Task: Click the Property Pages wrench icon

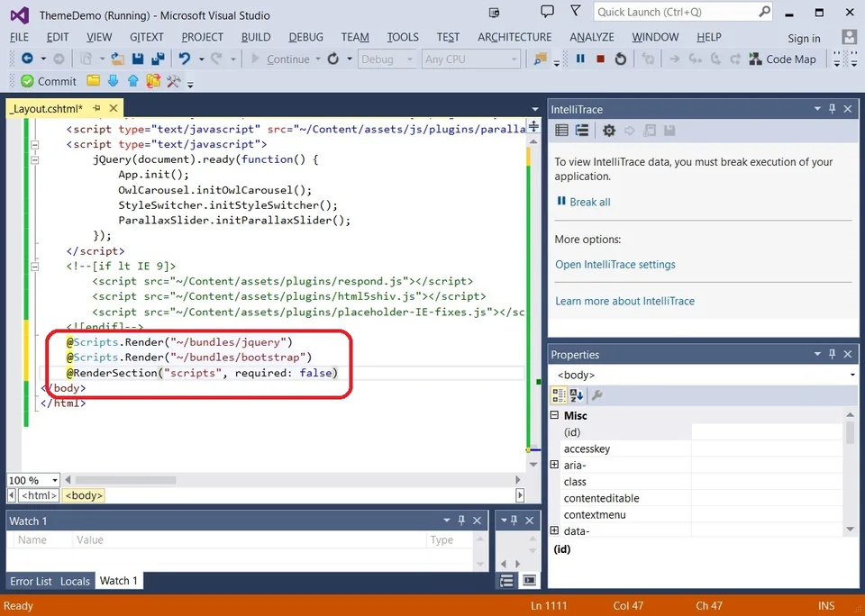Action: tap(596, 394)
